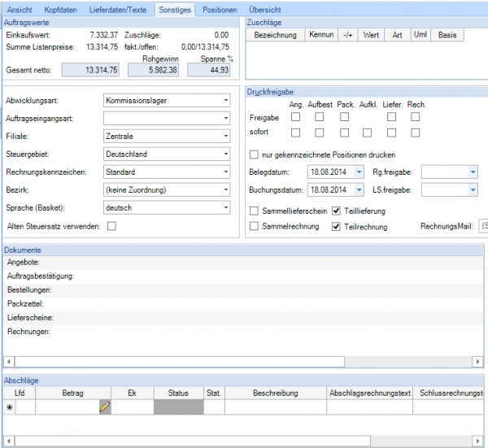Image resolution: width=488 pixels, height=448 pixels.
Task: Check nur gekennzeichnete Positionen drucken
Action: point(255,154)
